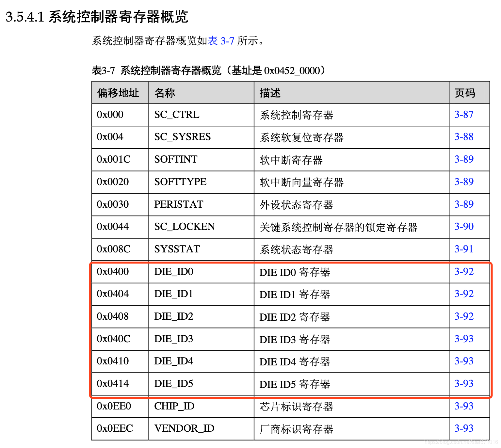
Task: Select the SYSSTAT register name
Action: tap(177, 249)
